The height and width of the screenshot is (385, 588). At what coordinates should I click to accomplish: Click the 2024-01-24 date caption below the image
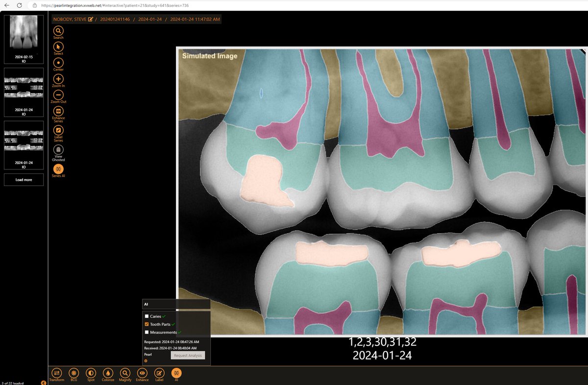pos(382,356)
